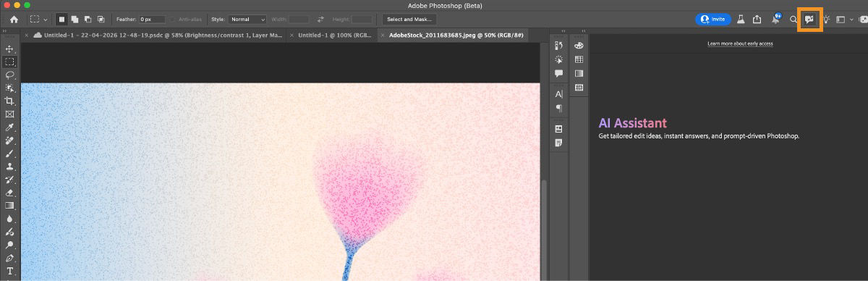Choose Subtract from selection mode
Viewport: 868px width, 281px height.
click(x=88, y=20)
